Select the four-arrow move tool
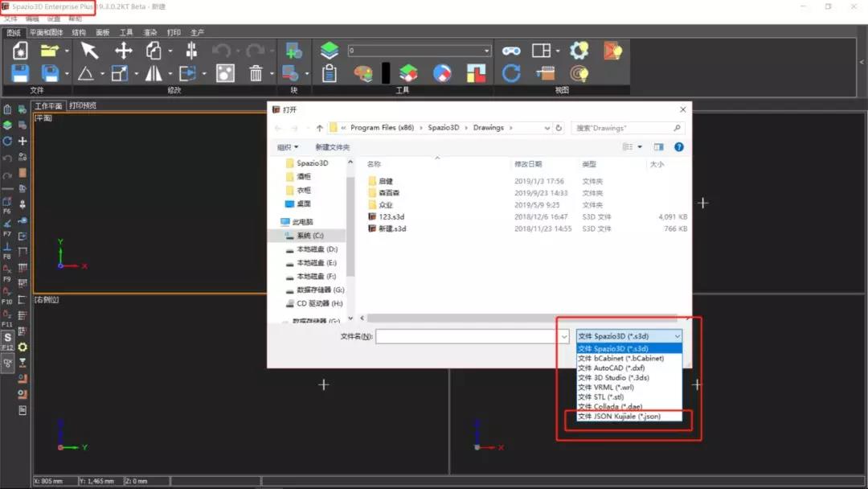868x489 pixels. pyautogui.click(x=123, y=51)
